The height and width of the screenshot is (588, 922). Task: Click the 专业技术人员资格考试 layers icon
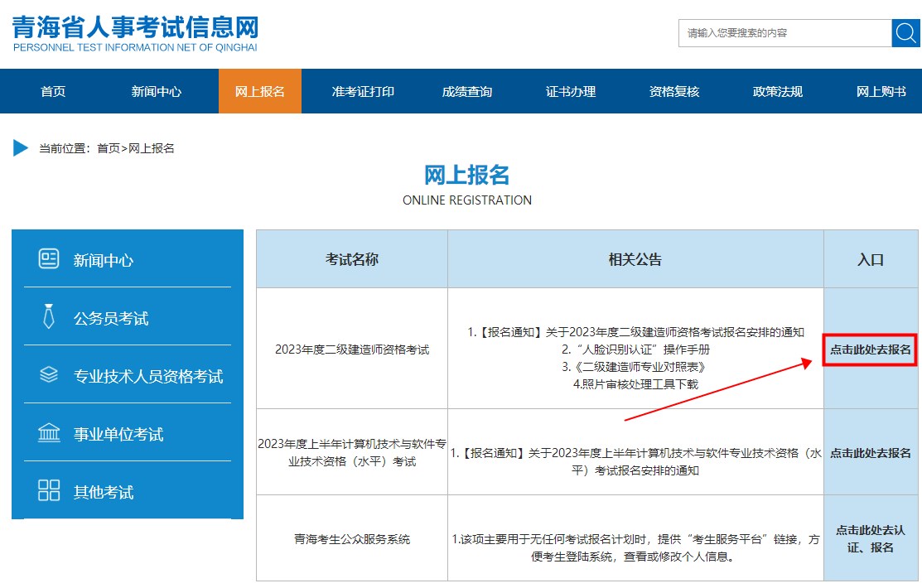pyautogui.click(x=50, y=374)
